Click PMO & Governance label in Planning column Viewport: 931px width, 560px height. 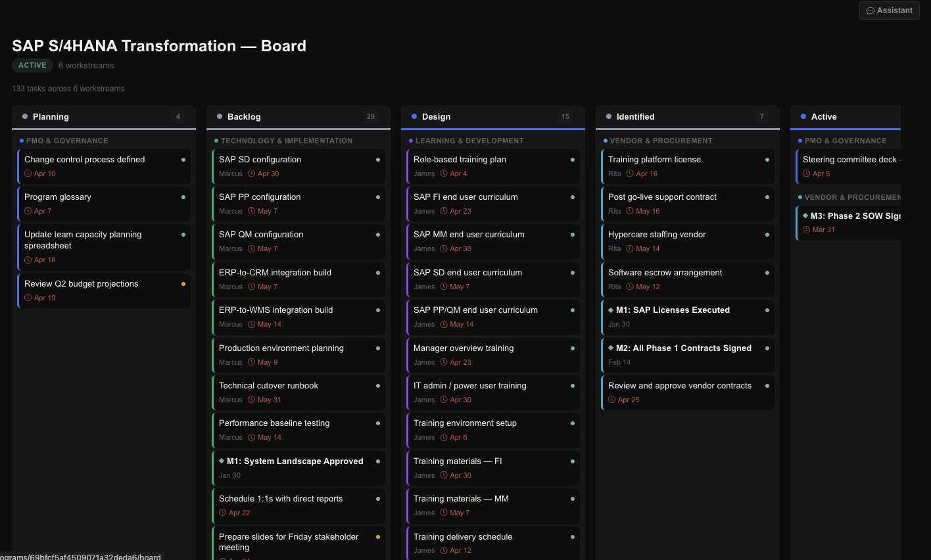click(x=67, y=141)
